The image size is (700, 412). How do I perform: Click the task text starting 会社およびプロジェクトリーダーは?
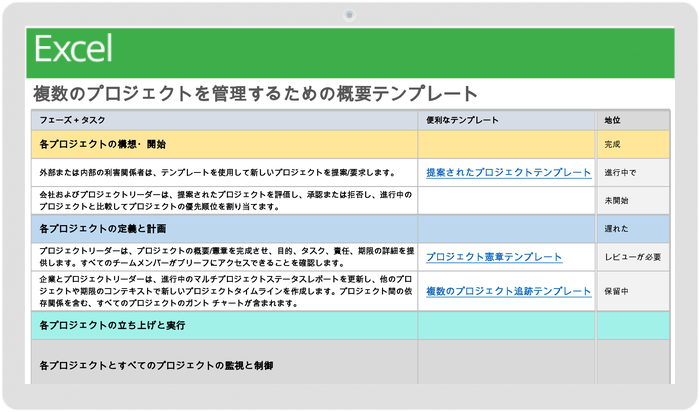[x=225, y=201]
